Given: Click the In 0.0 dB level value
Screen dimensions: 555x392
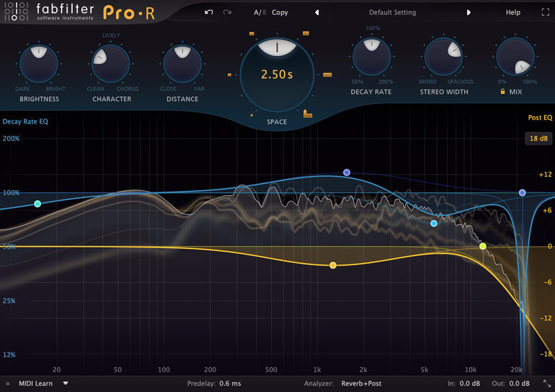Looking at the screenshot, I should 470,384.
